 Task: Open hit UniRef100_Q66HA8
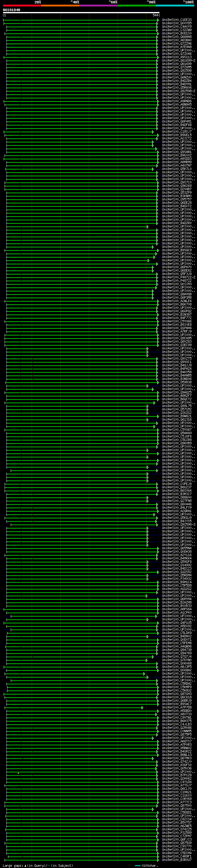176,37
